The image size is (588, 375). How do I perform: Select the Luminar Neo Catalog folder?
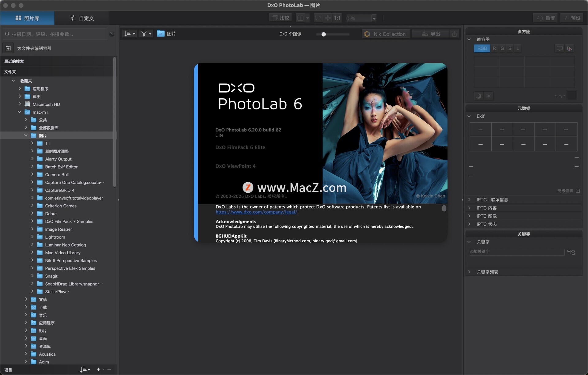coord(66,245)
